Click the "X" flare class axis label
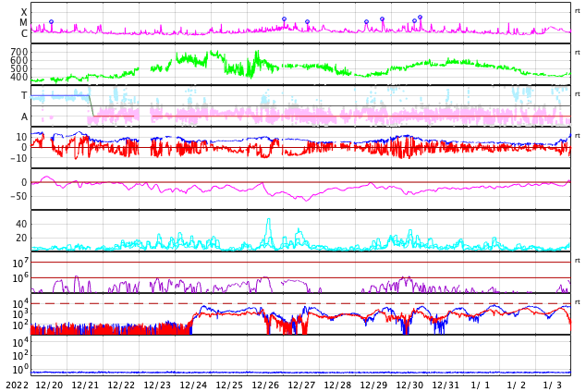This screenshot has width=586, height=392. [x=24, y=12]
